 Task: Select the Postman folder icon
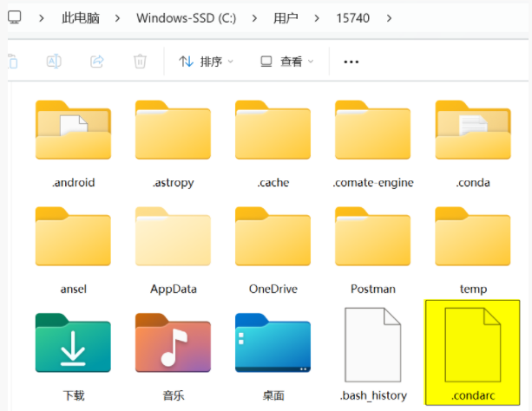(x=373, y=236)
